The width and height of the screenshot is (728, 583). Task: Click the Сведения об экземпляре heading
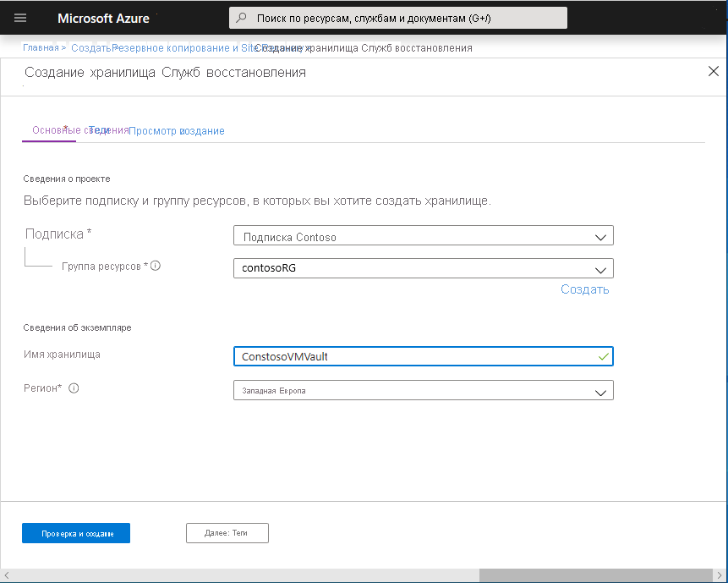pos(77,327)
